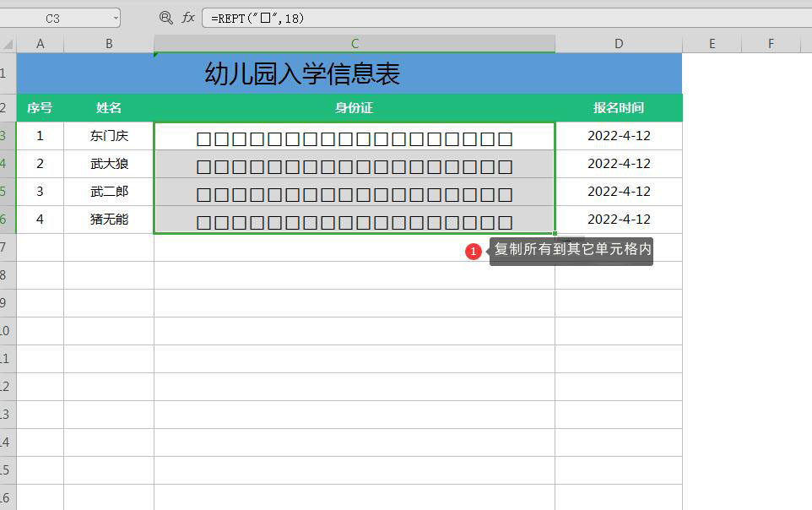Select row 8 header

click(x=8, y=275)
